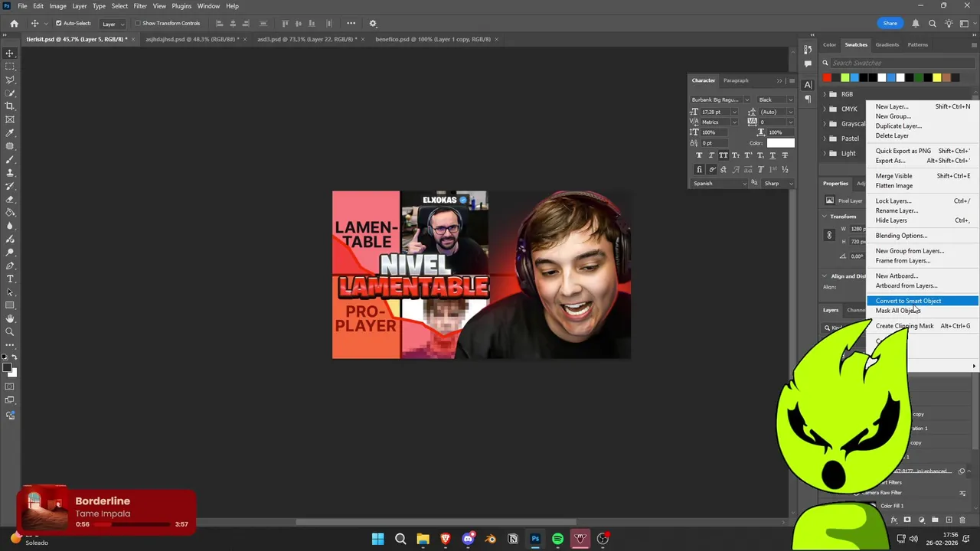Select the Frame tool
Image resolution: width=980 pixels, height=551 pixels.
pos(10,119)
